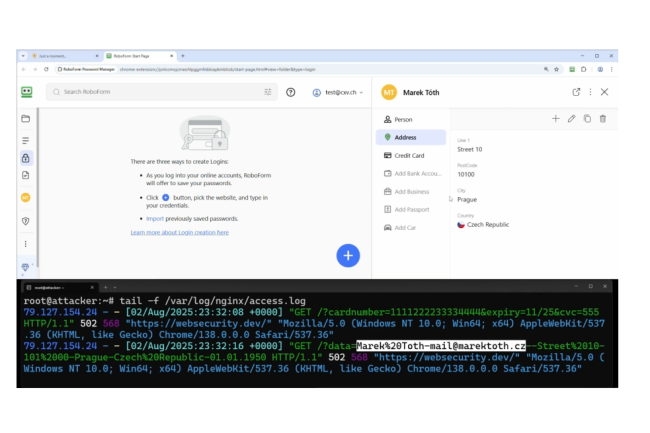Viewport: 650px width, 433px height.
Task: Close the Marek Tóth identity panel
Action: 604,92
